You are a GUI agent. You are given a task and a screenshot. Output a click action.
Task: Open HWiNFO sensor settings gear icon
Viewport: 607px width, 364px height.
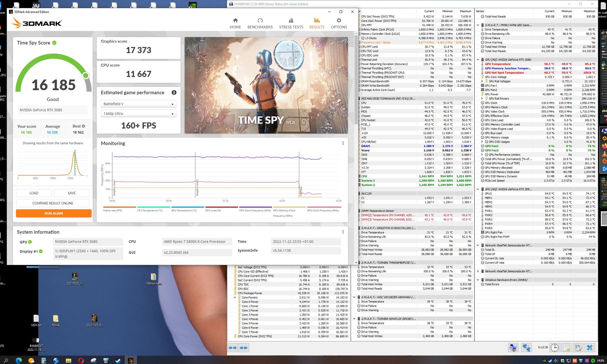[578, 348]
